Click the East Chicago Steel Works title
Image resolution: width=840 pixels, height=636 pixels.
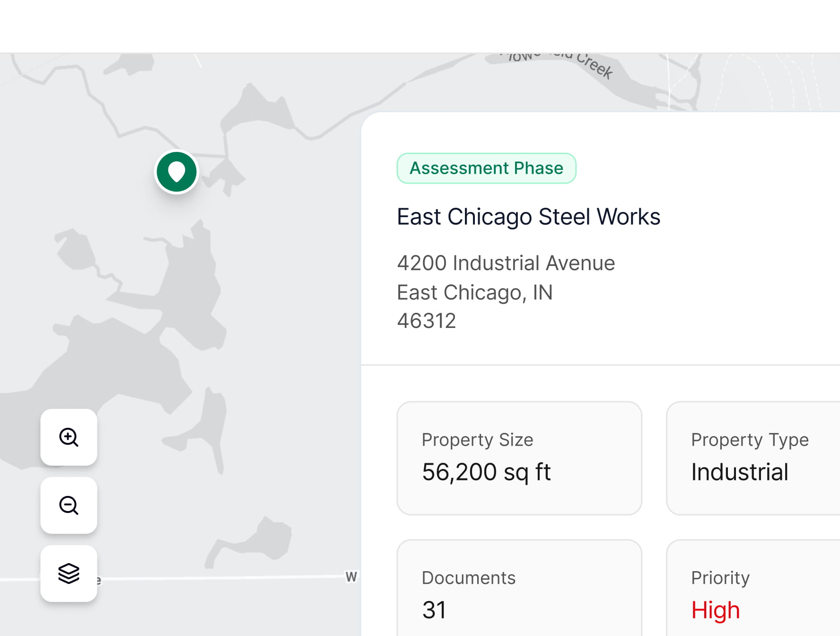[x=528, y=217]
